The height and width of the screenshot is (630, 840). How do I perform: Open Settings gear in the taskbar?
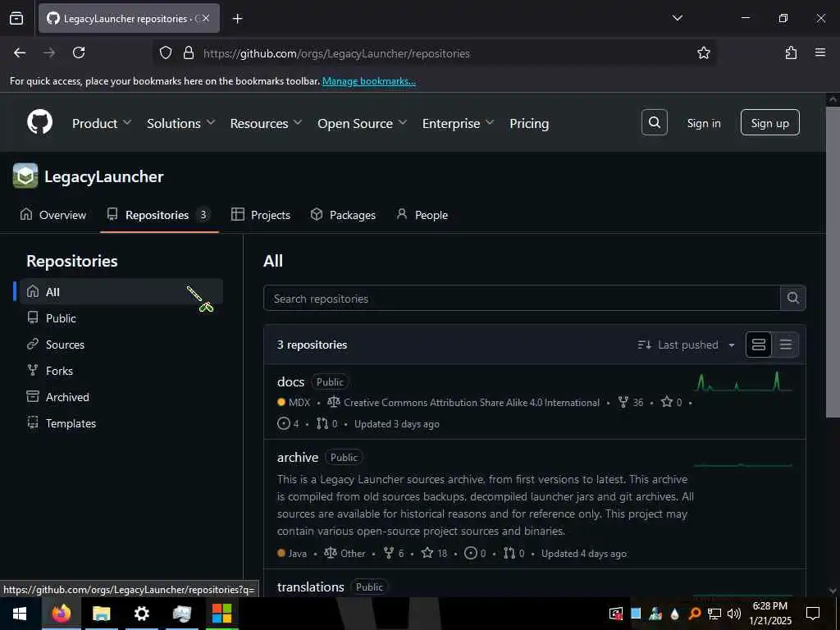point(141,614)
